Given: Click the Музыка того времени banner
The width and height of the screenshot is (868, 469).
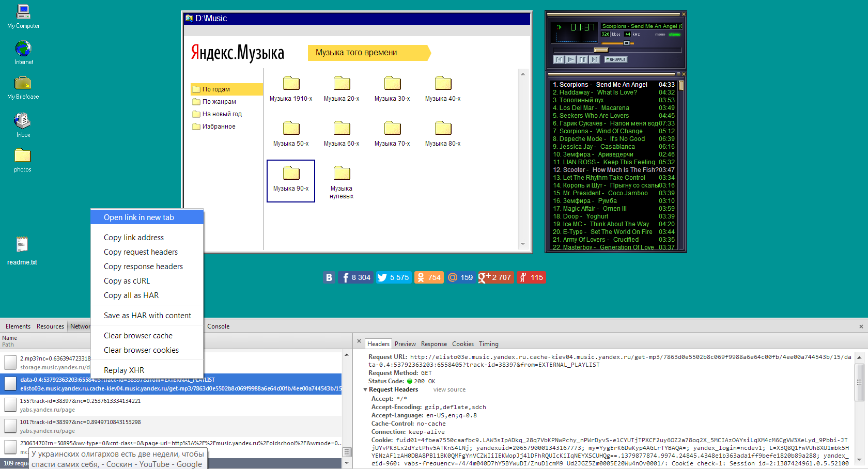Looking at the screenshot, I should coord(369,53).
